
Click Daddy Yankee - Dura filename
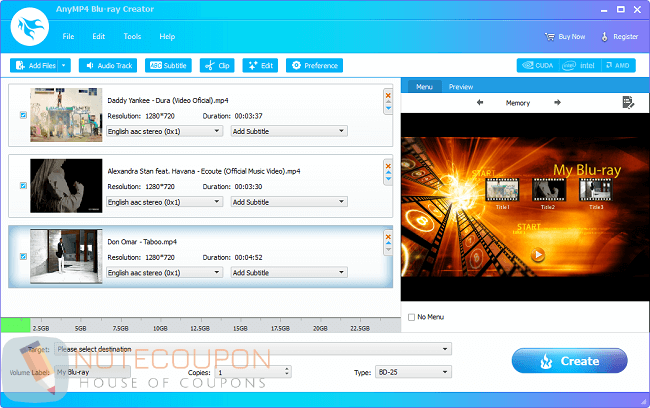168,100
